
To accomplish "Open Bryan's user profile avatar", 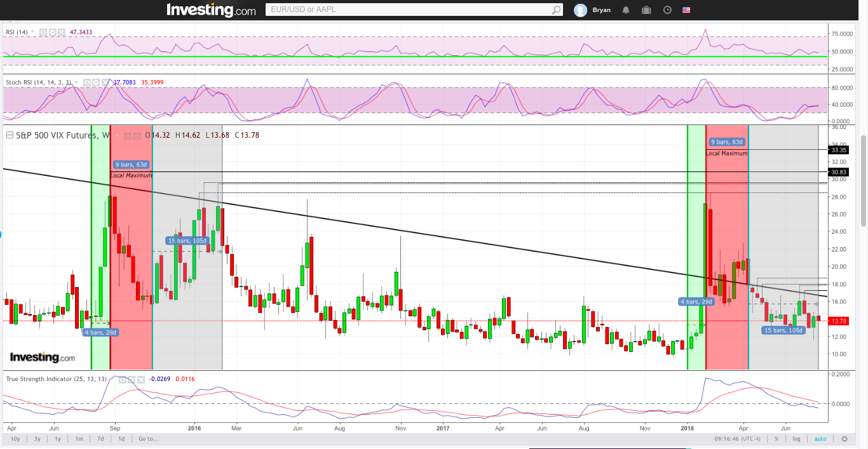I will (x=580, y=10).
